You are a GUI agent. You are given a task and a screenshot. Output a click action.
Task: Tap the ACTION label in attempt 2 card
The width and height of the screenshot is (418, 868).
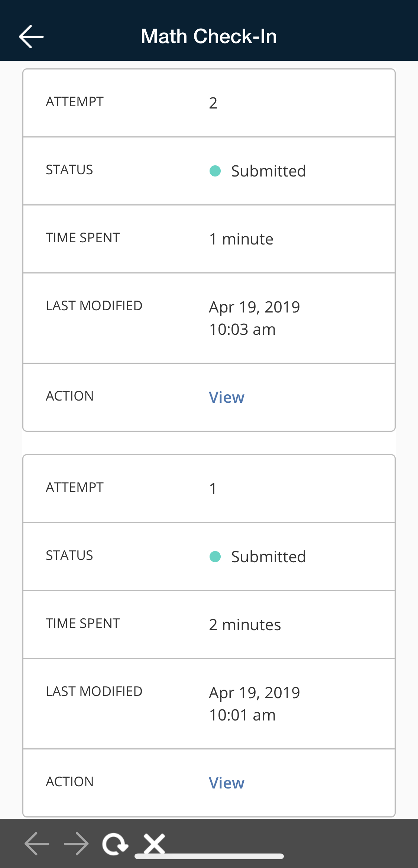(70, 396)
